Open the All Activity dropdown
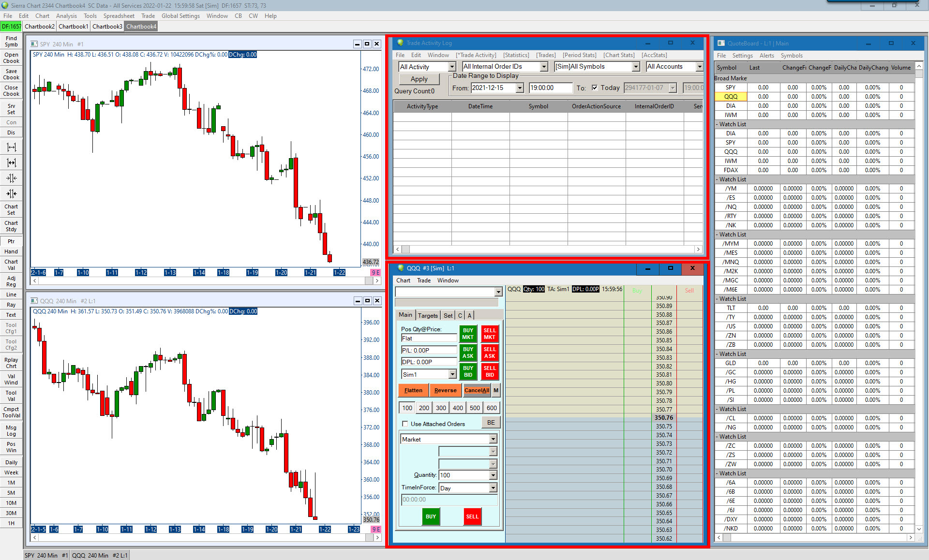The width and height of the screenshot is (929, 560). click(x=452, y=67)
